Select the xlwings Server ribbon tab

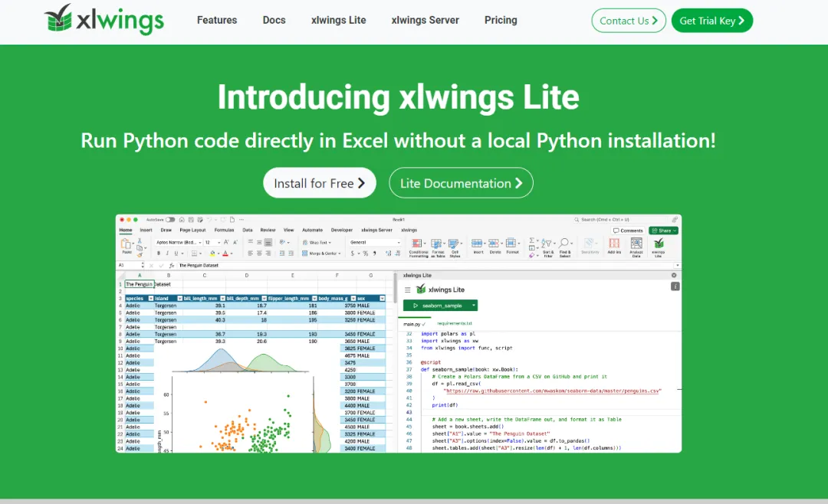coord(376,230)
